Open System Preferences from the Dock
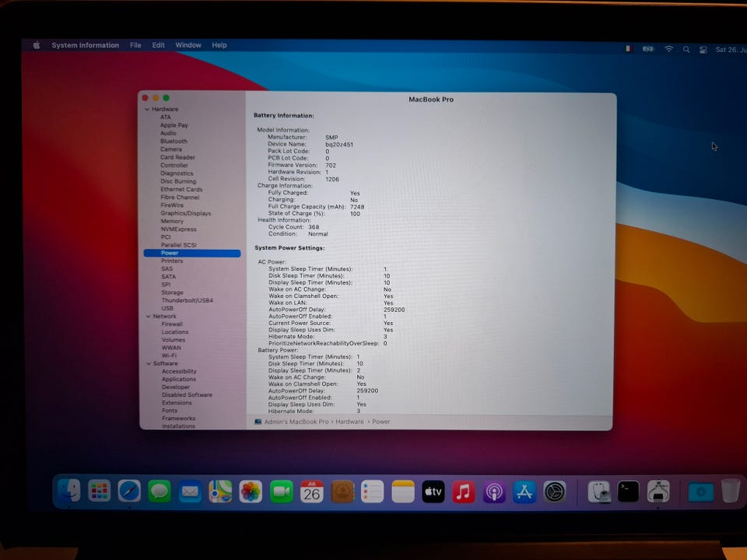The image size is (747, 560). pos(555,492)
